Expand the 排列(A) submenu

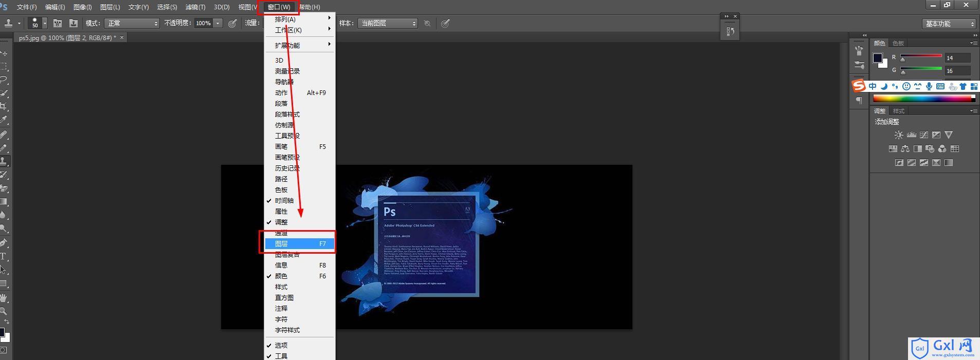[300, 19]
